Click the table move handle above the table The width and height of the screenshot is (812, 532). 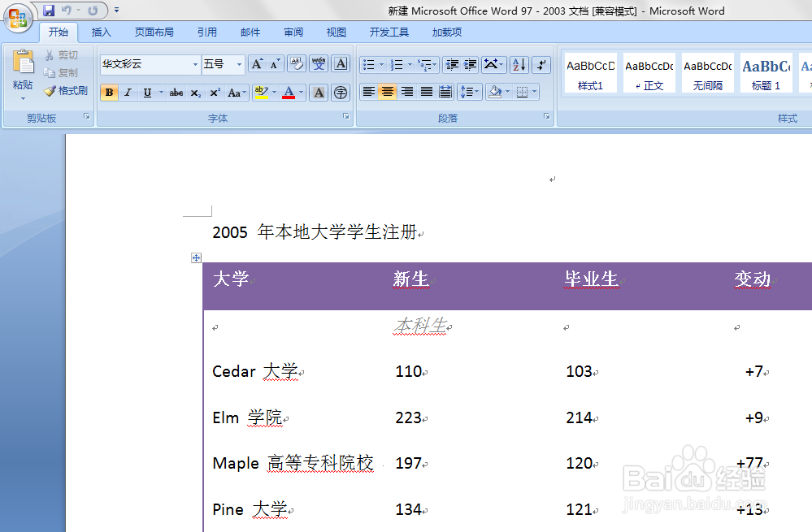click(x=196, y=257)
